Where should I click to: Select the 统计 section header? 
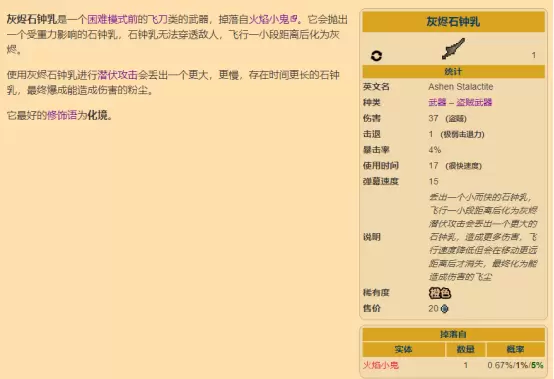tap(453, 72)
